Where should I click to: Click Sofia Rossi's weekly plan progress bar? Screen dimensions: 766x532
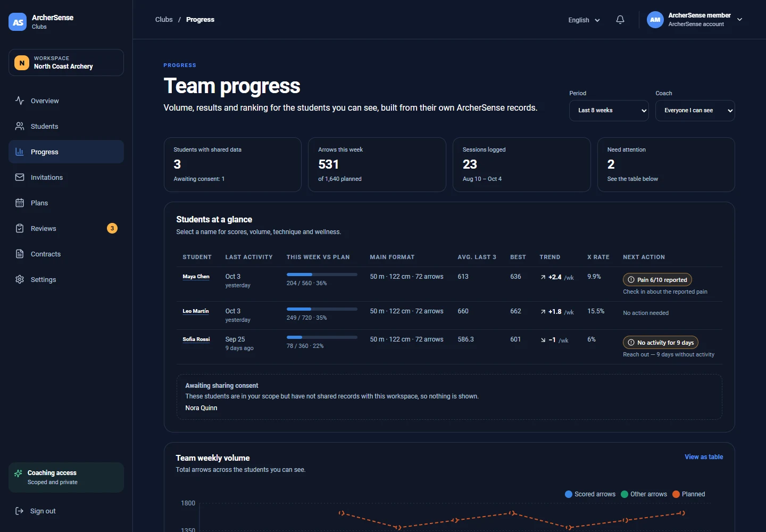point(322,337)
